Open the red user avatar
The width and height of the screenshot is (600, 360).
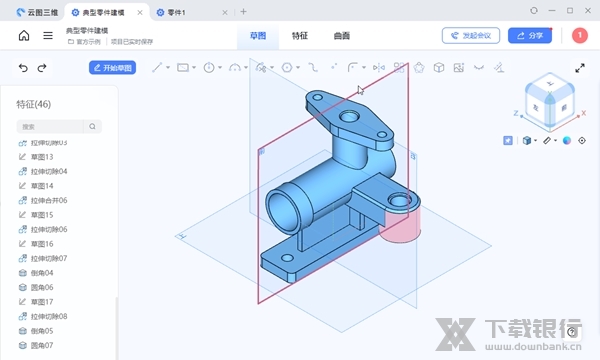pyautogui.click(x=580, y=36)
